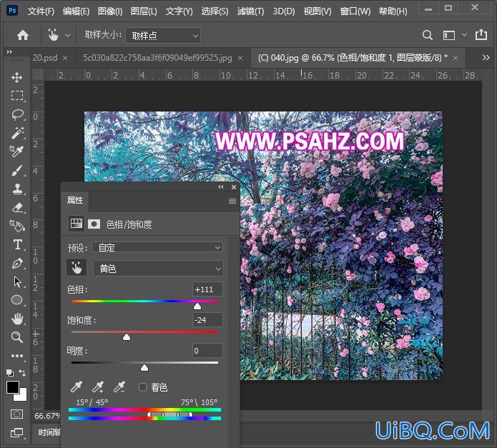Image resolution: width=497 pixels, height=448 pixels.
Task: Select the Clone Stamp tool
Action: (17, 189)
